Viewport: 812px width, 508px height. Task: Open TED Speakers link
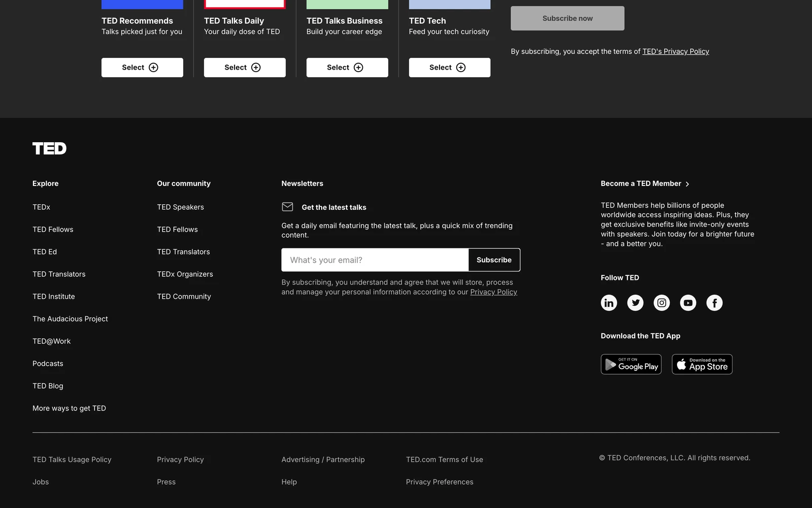point(180,207)
